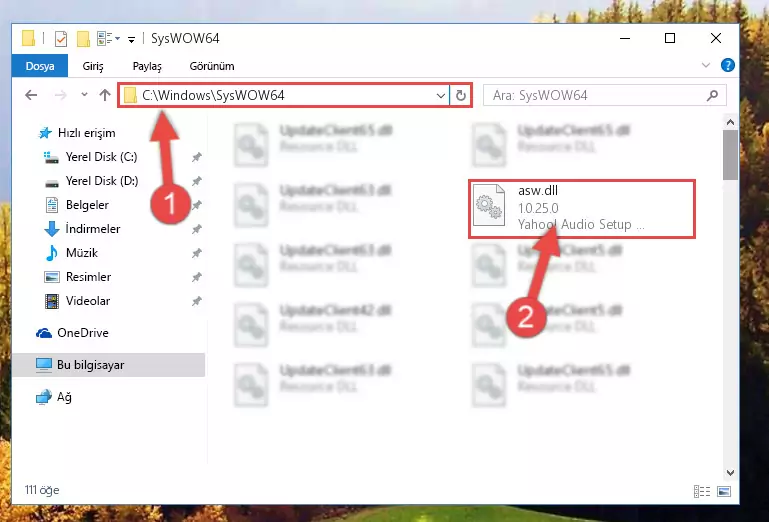Minimize the SysWOW64 window
769x522 pixels.
coord(625,38)
